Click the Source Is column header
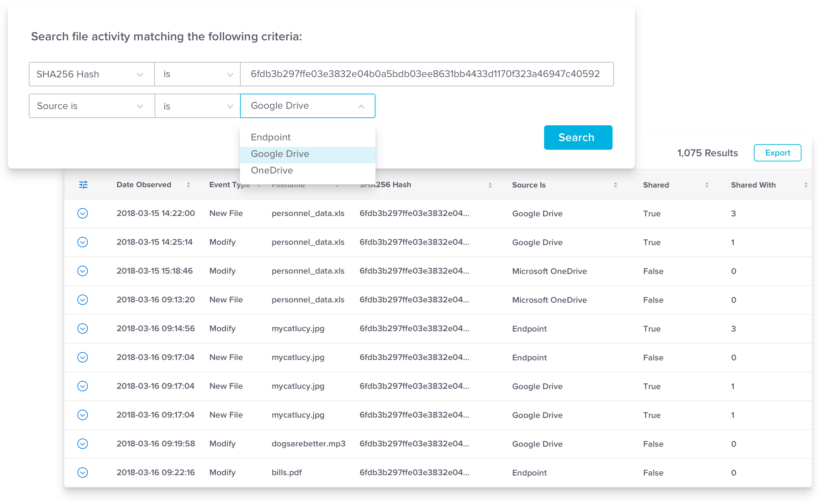The height and width of the screenshot is (504, 823). [529, 185]
